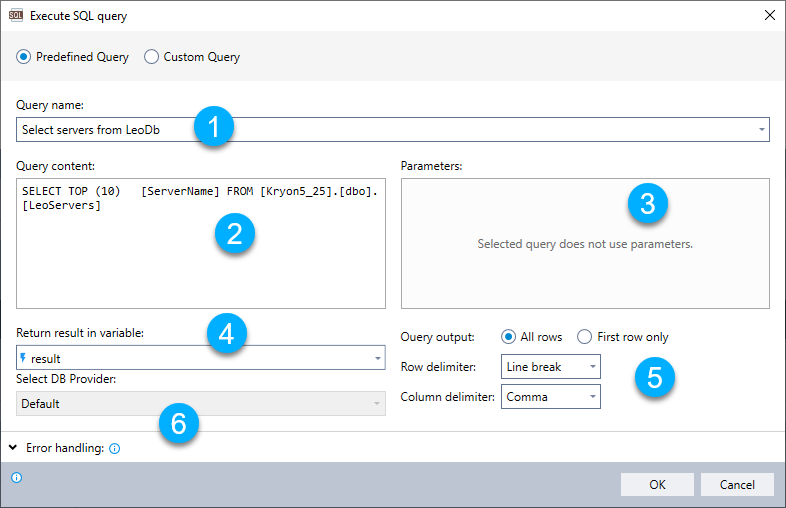Choose All rows for query output
This screenshot has width=786, height=508.
(x=509, y=337)
